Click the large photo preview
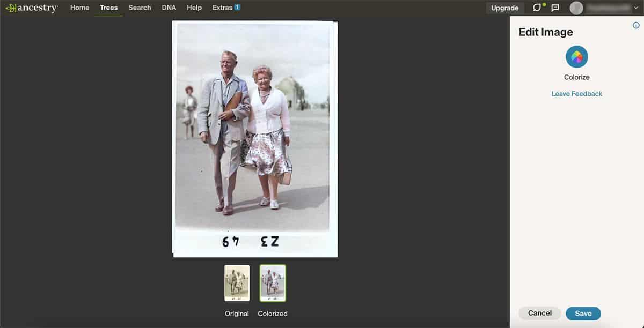644x328 pixels. [x=254, y=137]
